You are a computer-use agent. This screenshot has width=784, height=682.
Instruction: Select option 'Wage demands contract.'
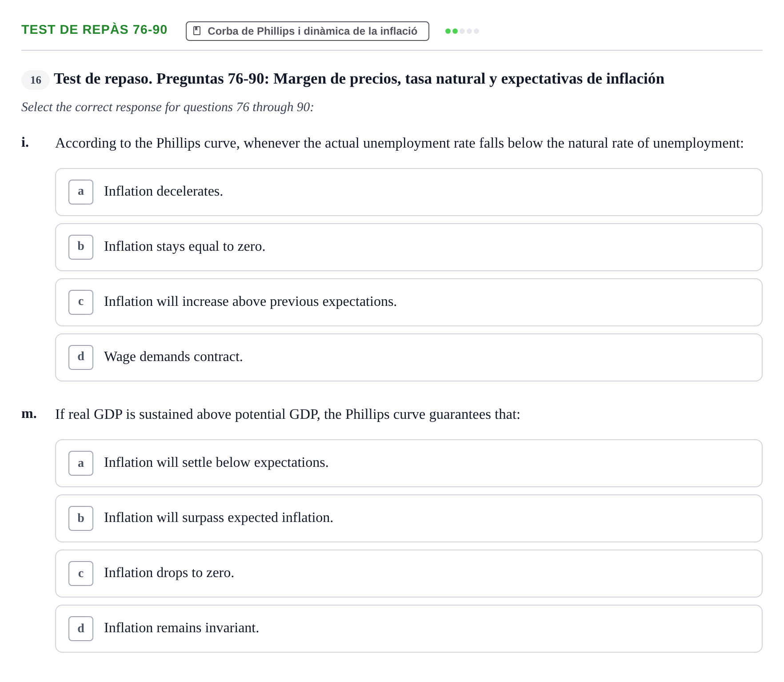point(408,357)
